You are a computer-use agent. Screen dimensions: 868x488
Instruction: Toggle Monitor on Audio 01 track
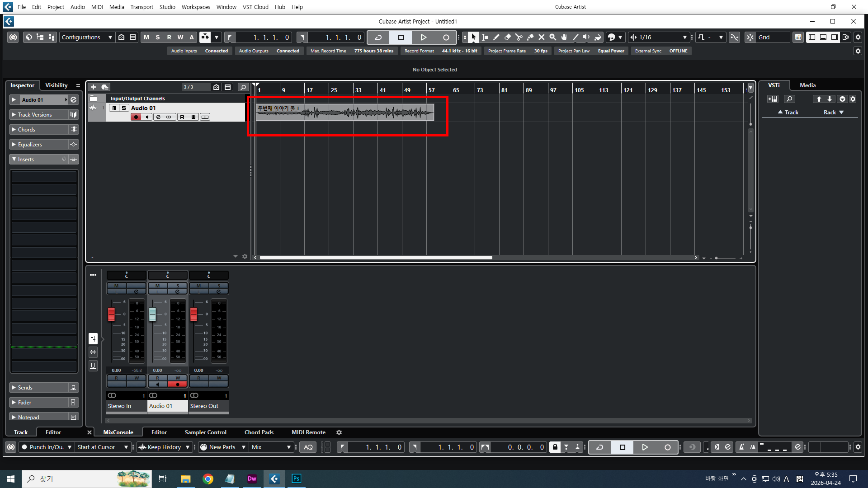click(x=146, y=117)
